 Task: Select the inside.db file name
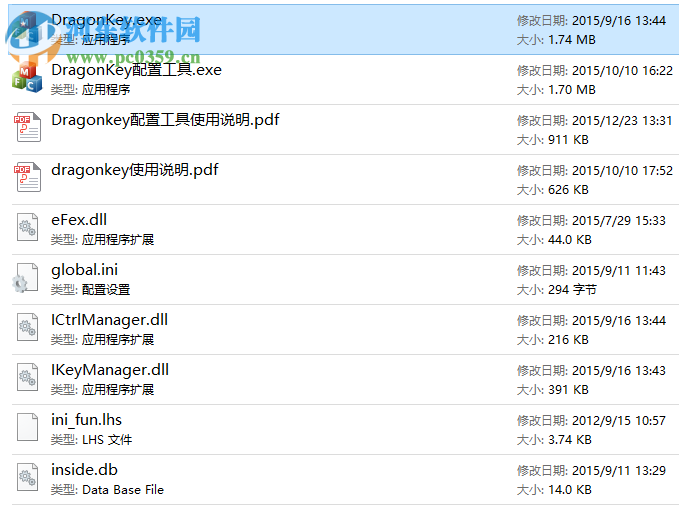click(84, 470)
